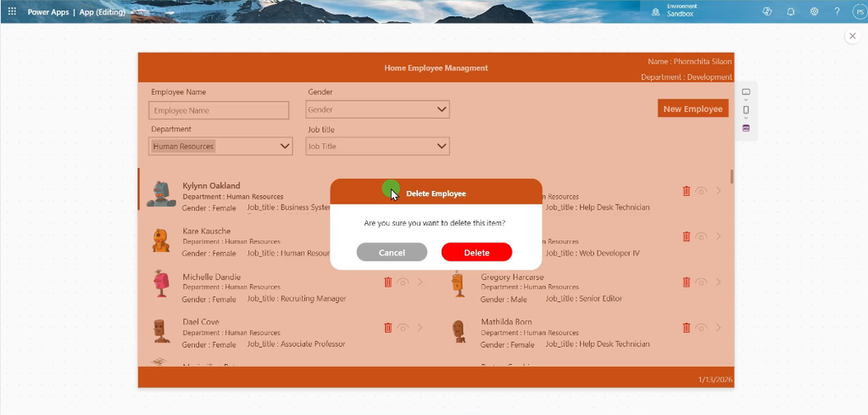Click the New Employee button
The height and width of the screenshot is (415, 868).
click(693, 109)
